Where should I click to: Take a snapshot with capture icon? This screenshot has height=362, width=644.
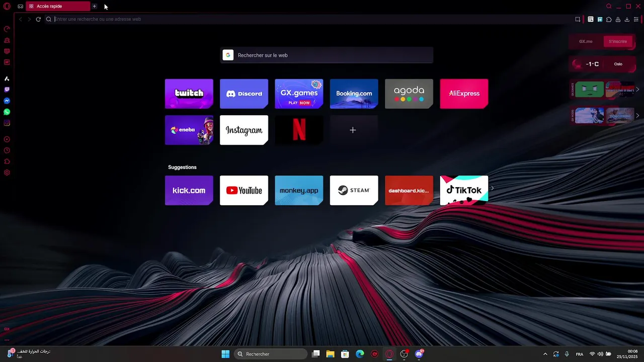pos(578,19)
